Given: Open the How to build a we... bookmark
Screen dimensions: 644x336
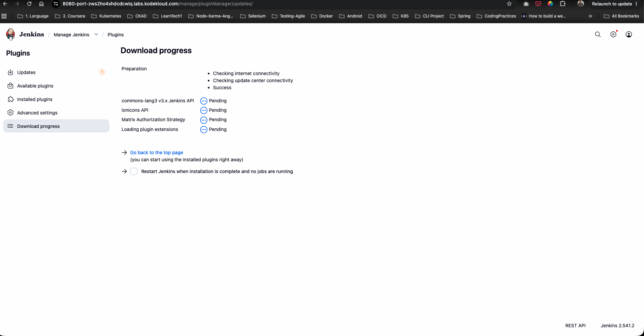Looking at the screenshot, I should click(x=543, y=16).
